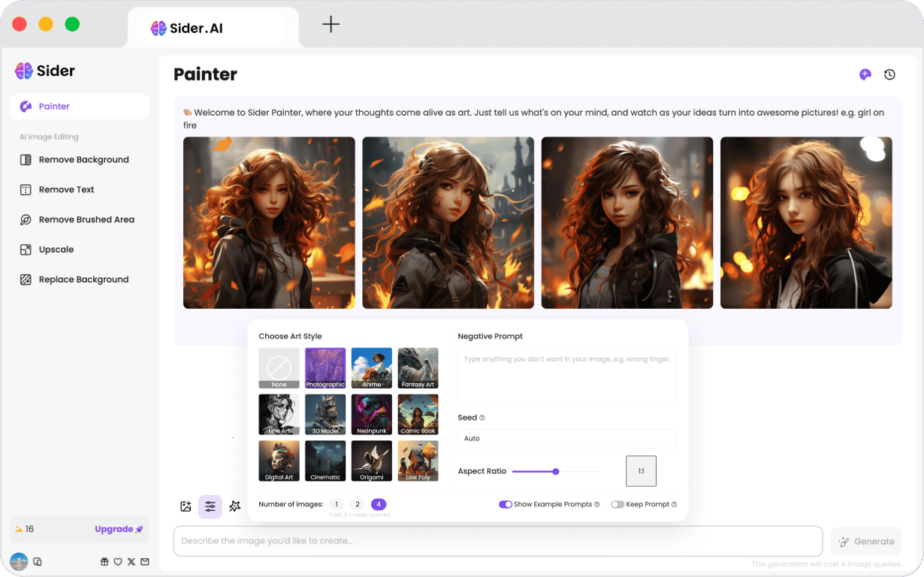Select the Photographic art style
Screen dimensions: 924x577
pyautogui.click(x=325, y=368)
